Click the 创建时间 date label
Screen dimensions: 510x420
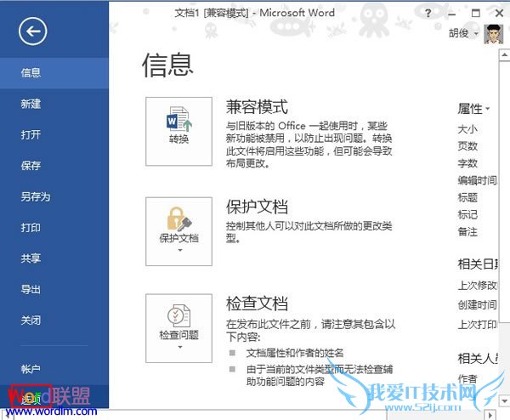(477, 305)
